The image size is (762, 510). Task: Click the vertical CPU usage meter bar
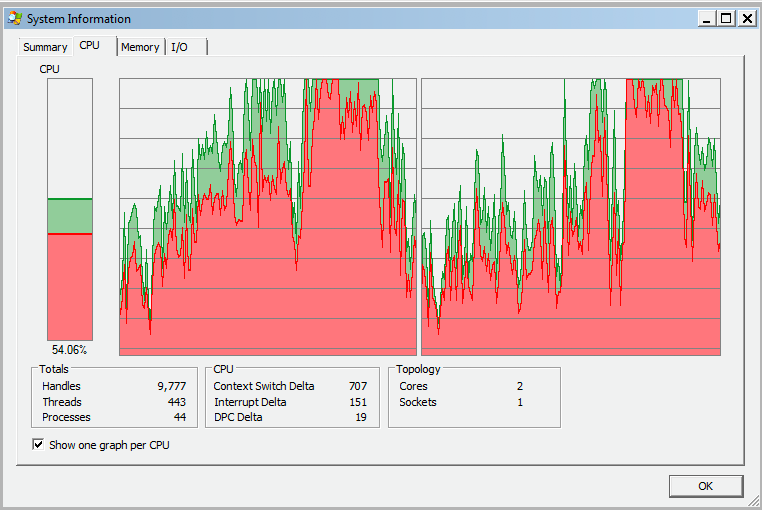[x=70, y=209]
